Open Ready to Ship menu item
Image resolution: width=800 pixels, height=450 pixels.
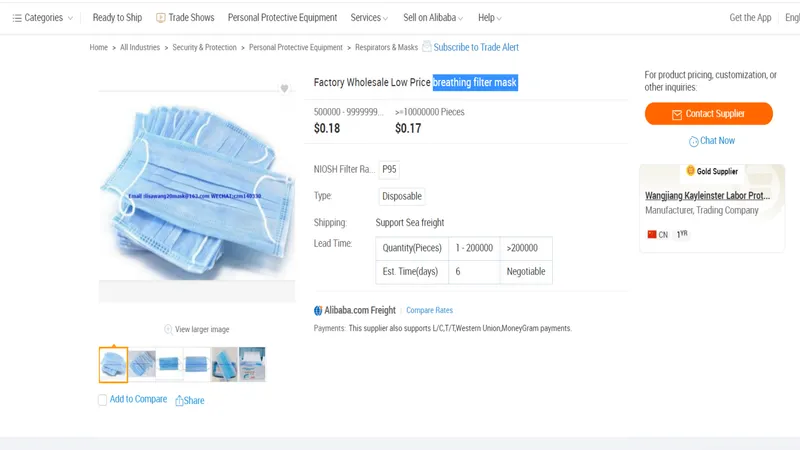tap(117, 18)
